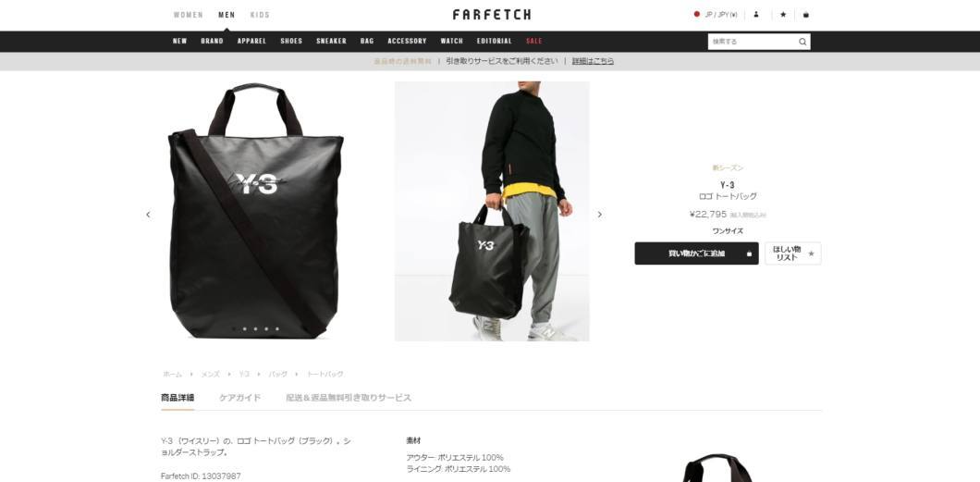This screenshot has width=980, height=482.
Task: Select the ケアガイド tab
Action: click(240, 398)
